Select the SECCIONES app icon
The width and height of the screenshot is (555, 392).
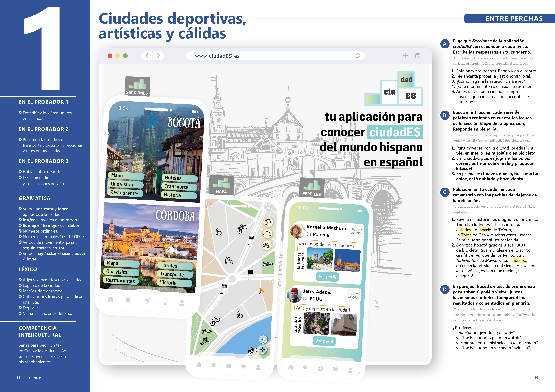137,86
